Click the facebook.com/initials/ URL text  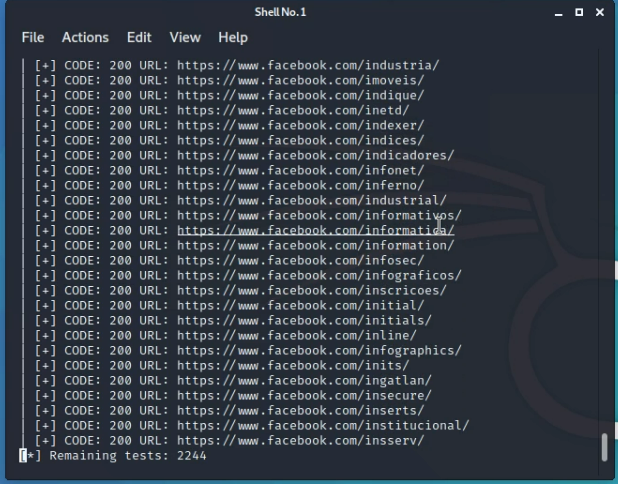point(304,320)
